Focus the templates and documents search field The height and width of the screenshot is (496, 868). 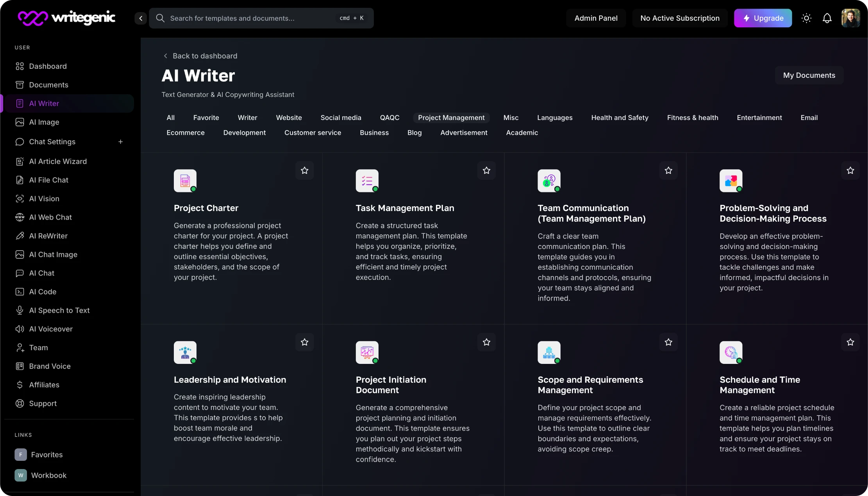[261, 18]
